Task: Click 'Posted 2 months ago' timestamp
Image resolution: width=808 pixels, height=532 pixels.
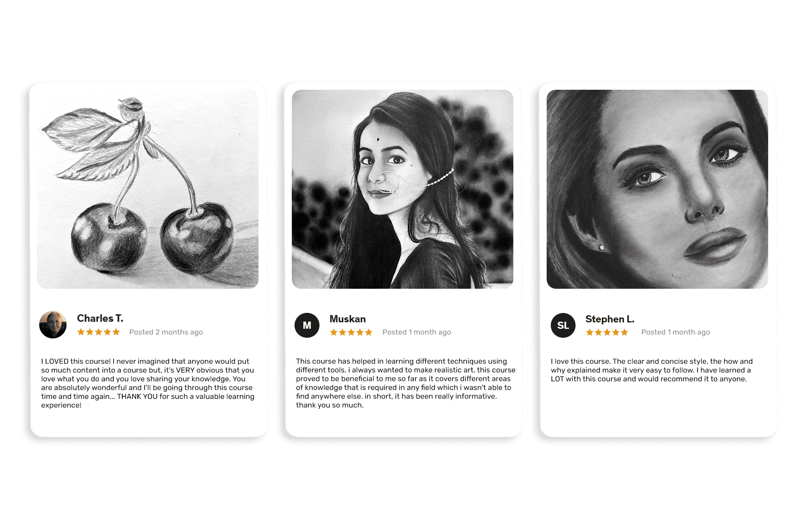Action: [x=166, y=332]
